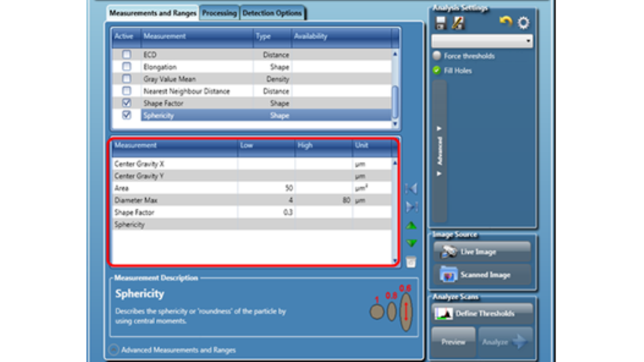This screenshot has height=362, width=644.
Task: Uncheck the Shape Factor measurement checkbox
Action: [127, 103]
